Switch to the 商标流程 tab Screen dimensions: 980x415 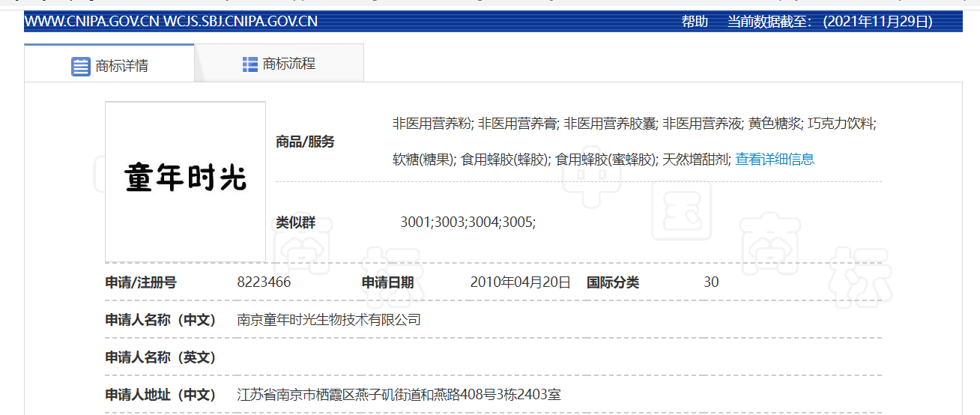279,64
